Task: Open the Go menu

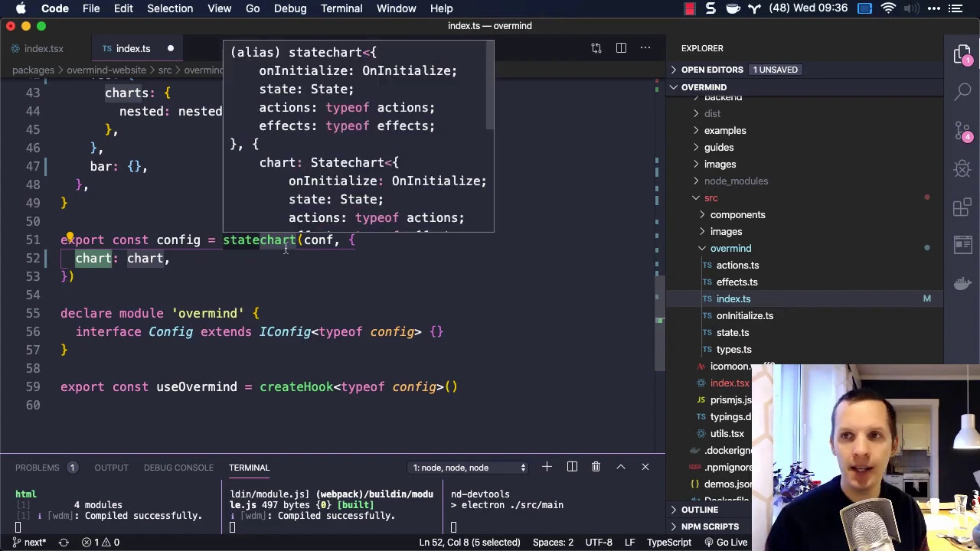Action: pyautogui.click(x=253, y=8)
